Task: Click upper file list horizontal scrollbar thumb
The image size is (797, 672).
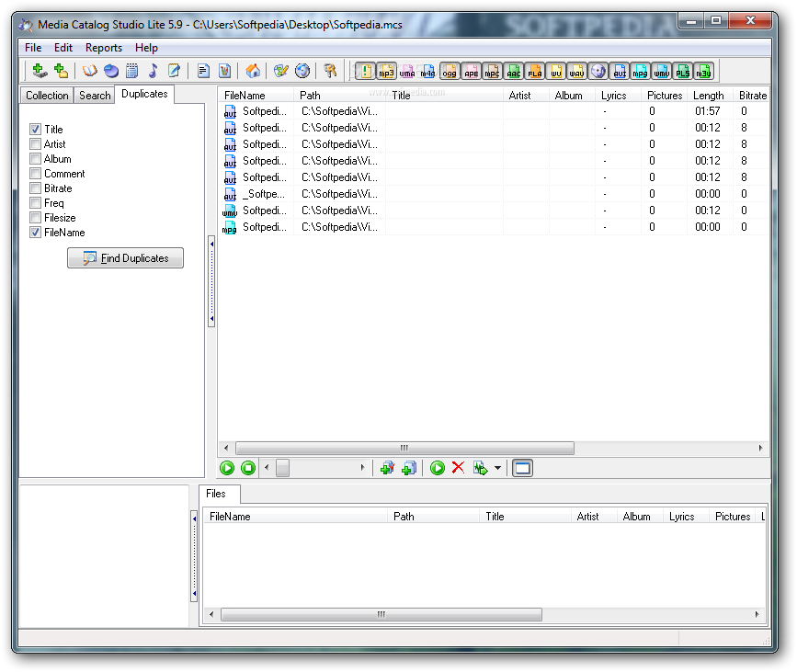Action: pos(404,448)
